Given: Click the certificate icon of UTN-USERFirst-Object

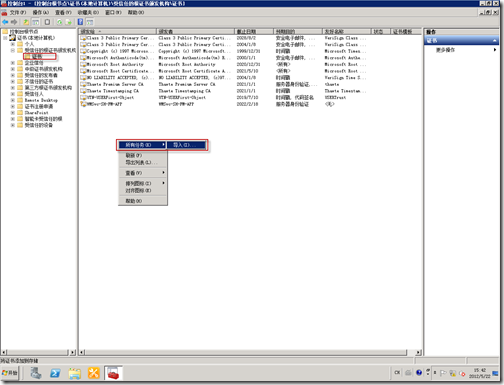Looking at the screenshot, I should click(83, 98).
